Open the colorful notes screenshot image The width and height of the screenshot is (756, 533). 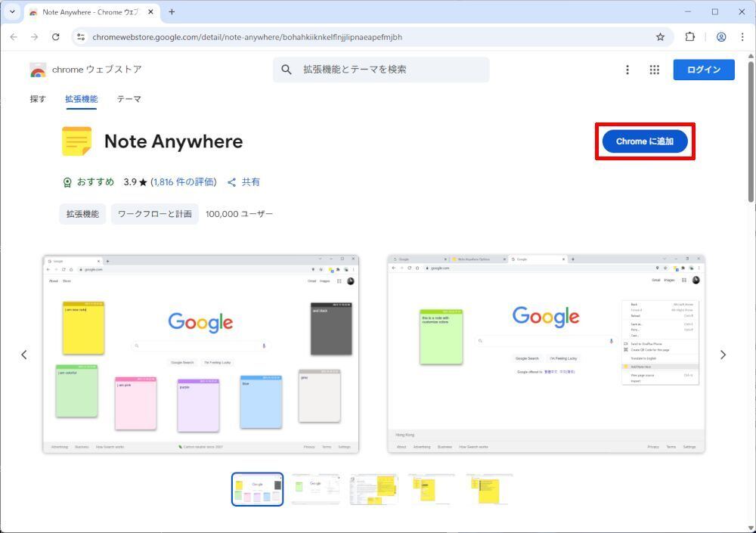click(x=201, y=354)
